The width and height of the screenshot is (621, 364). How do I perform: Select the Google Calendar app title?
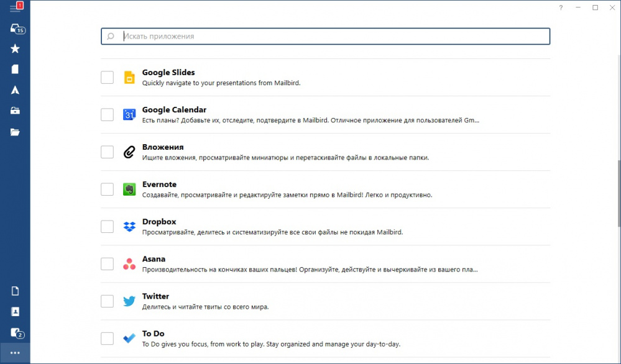[174, 110]
